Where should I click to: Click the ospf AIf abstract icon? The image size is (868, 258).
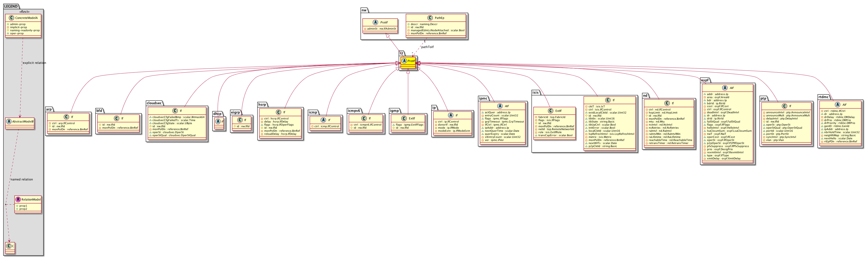pos(725,88)
